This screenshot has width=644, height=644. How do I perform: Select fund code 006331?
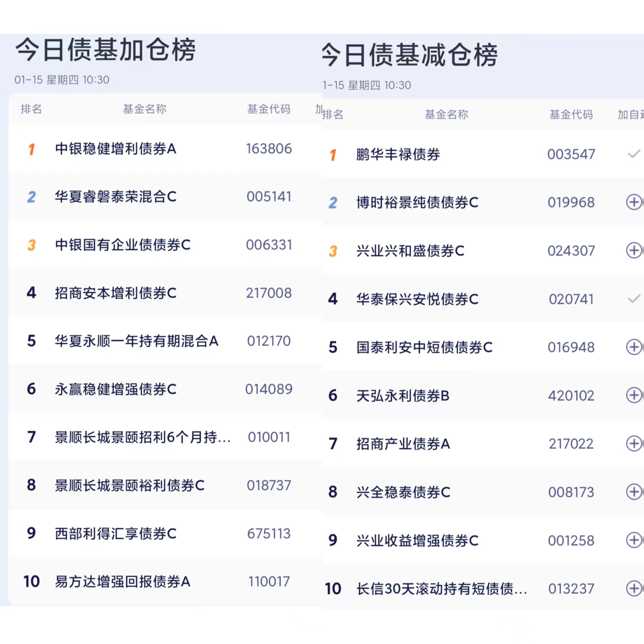[269, 245]
